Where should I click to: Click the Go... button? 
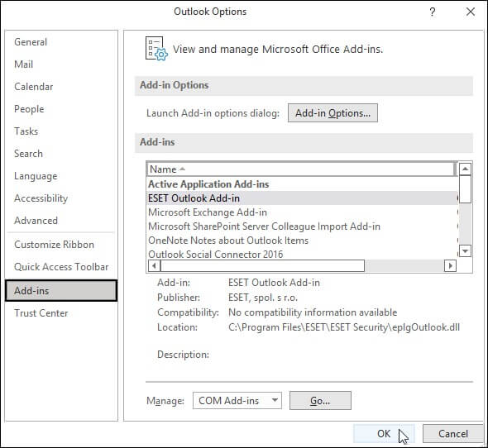(x=320, y=401)
